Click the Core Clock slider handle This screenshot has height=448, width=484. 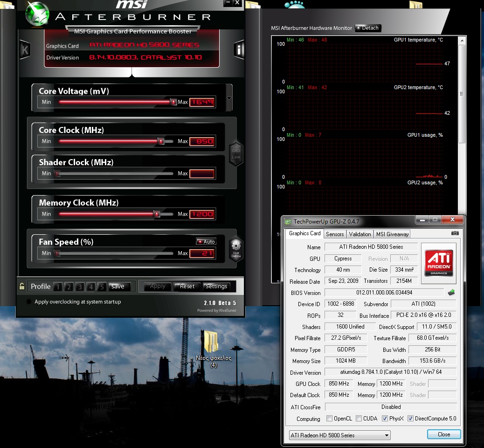click(x=161, y=141)
